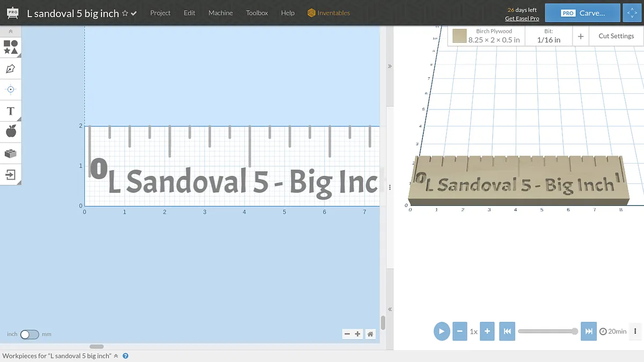The image size is (644, 362).
Task: Open the apple icon library
Action: pos(10,132)
